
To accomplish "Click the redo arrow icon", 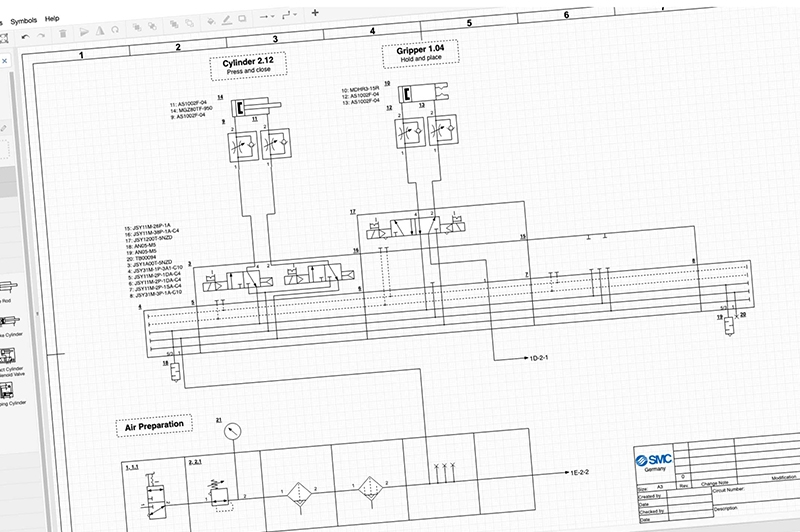I will pyautogui.click(x=41, y=36).
